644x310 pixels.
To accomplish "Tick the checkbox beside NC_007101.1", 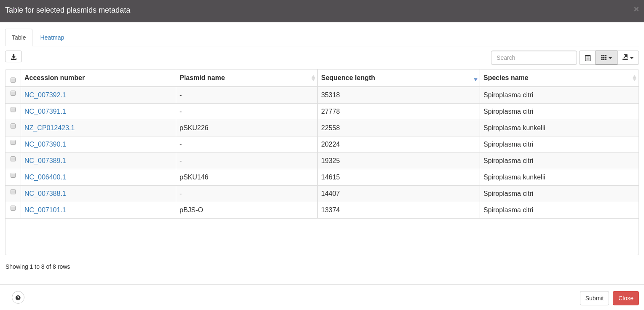I will tap(13, 208).
